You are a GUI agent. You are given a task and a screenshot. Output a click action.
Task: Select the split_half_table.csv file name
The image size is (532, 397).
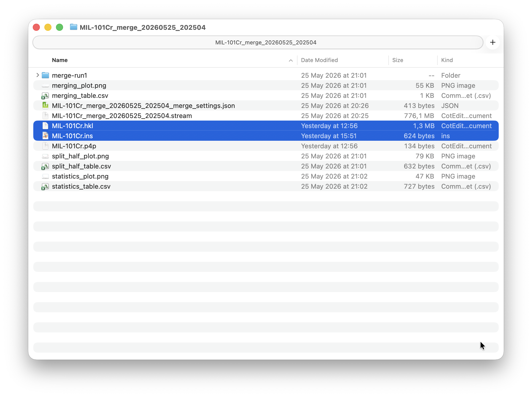(81, 166)
